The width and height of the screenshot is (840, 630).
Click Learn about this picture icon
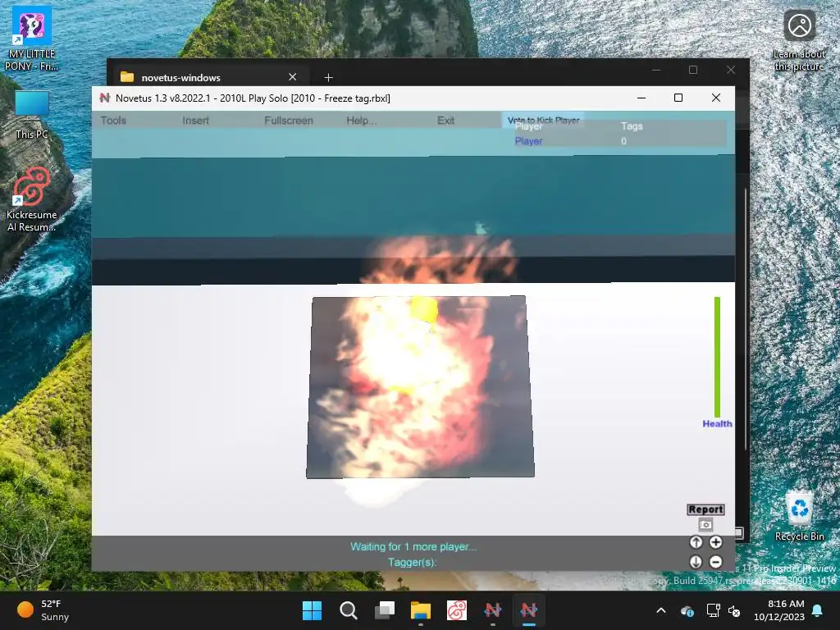799,41
